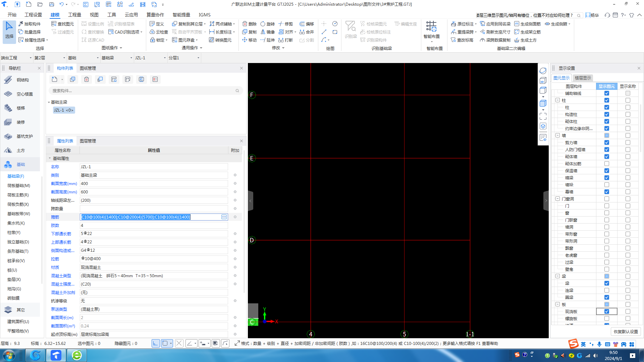Image resolution: width=644 pixels, height=362 pixels.
Task: Open the 基础梁 type dropdown
Action: coord(117,58)
